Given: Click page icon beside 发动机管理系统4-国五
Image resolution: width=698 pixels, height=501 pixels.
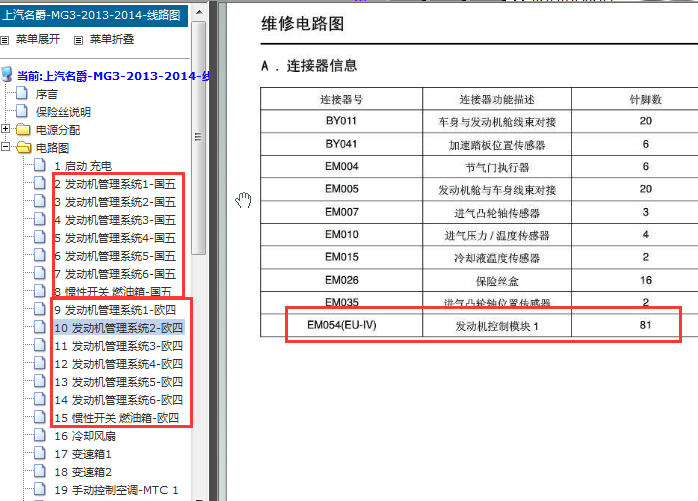Looking at the screenshot, I should (x=40, y=237).
